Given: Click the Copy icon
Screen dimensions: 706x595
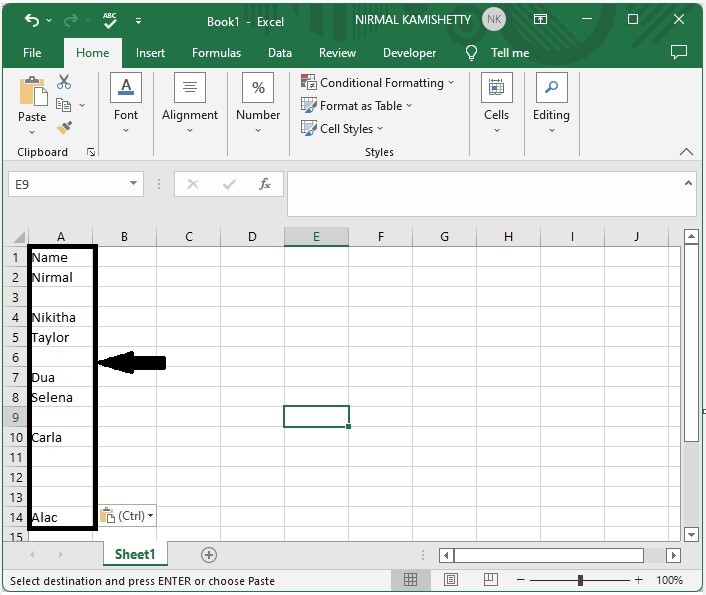Looking at the screenshot, I should point(63,105).
